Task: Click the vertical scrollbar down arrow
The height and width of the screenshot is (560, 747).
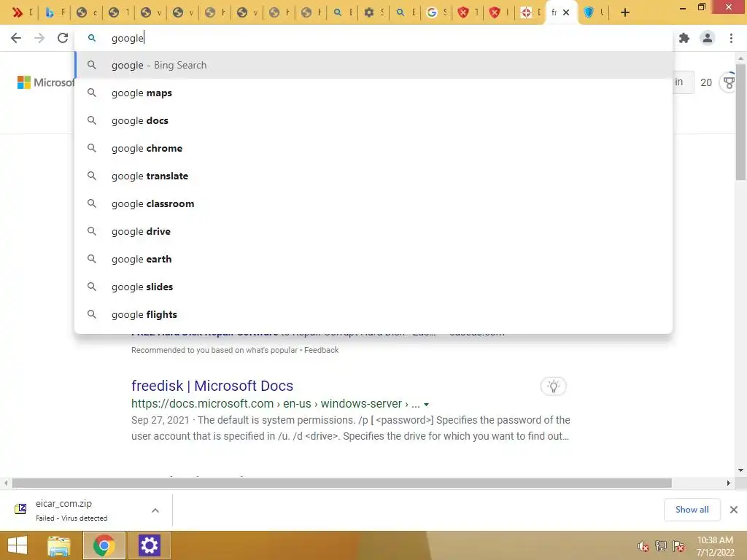Action: [x=740, y=470]
